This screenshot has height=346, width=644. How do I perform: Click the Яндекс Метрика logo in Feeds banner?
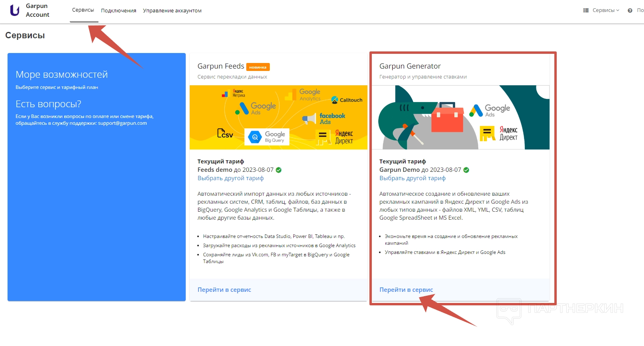234,94
